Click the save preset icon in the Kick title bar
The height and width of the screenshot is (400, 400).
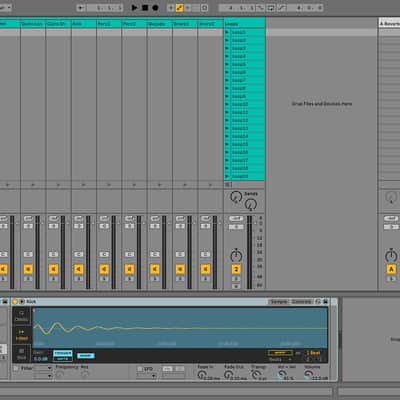(x=325, y=302)
